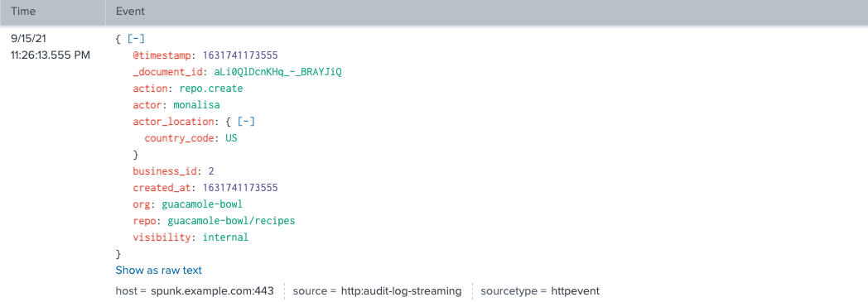Click host value spunk.example.com:443
The height and width of the screenshot is (302, 868).
click(212, 291)
